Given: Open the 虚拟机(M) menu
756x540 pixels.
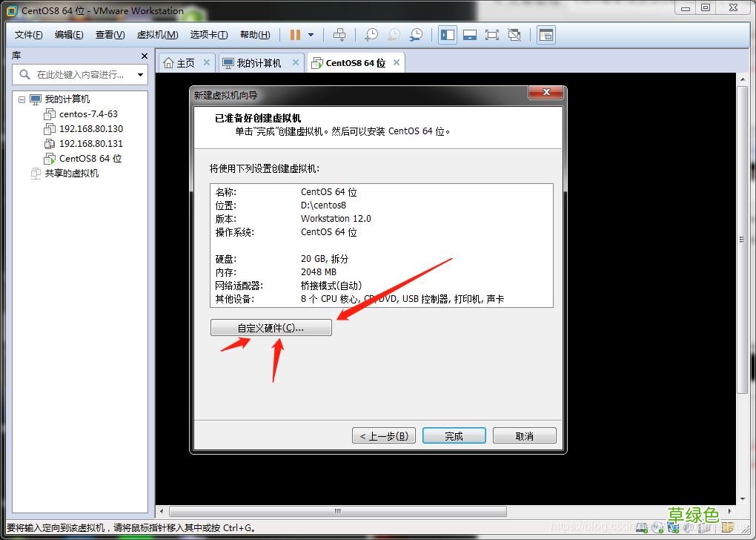Looking at the screenshot, I should click(x=158, y=35).
